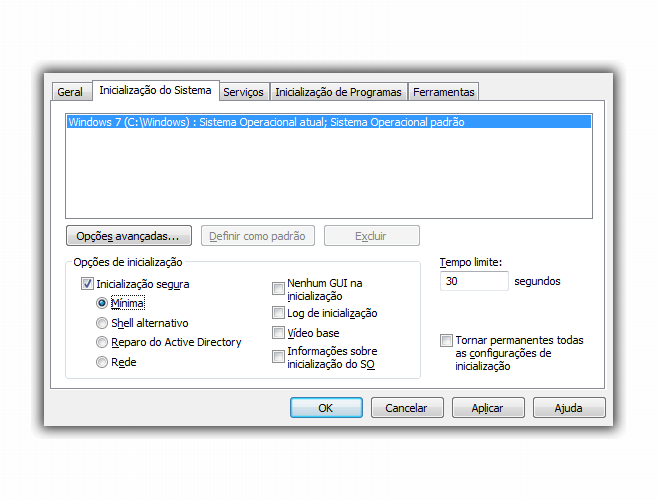This screenshot has height=500, width=658.
Task: Select Reparo do Active Directory option
Action: coord(102,342)
